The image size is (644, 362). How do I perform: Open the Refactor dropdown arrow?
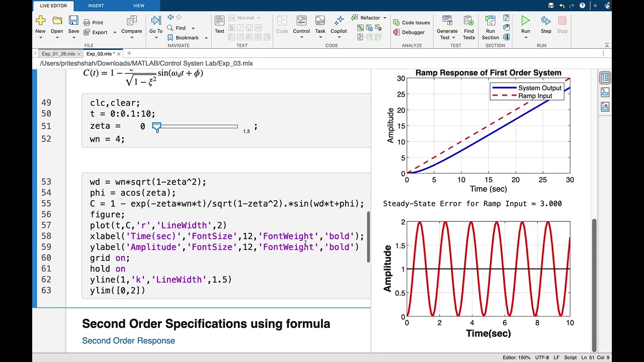(385, 18)
